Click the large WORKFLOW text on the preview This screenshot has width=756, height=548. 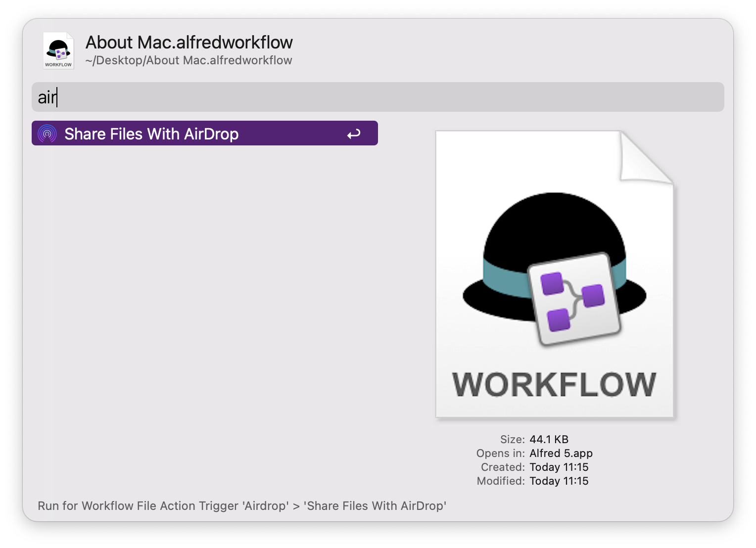point(554,384)
